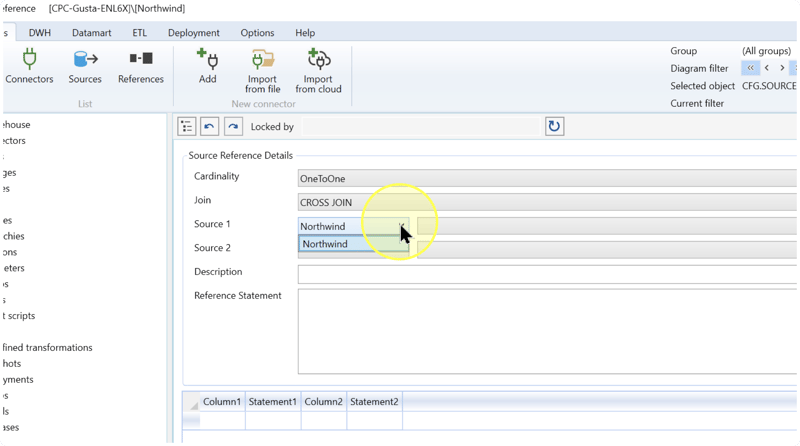The width and height of the screenshot is (800, 446).
Task: Open Source 2 table dropdown
Action: point(607,250)
